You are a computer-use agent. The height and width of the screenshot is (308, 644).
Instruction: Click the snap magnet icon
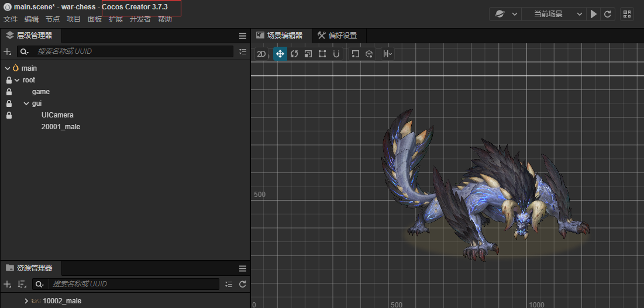336,54
